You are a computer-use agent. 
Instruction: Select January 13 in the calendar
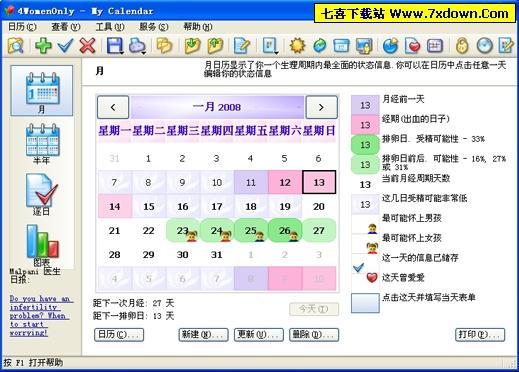pyautogui.click(x=319, y=182)
